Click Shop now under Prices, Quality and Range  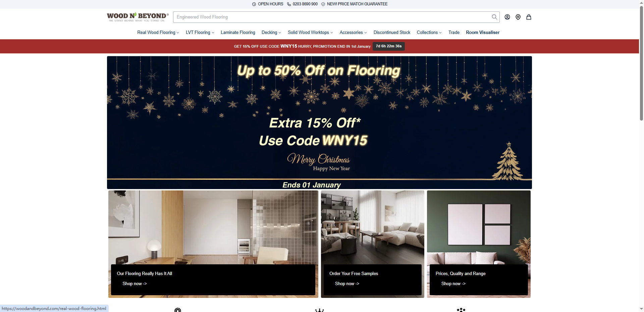pyautogui.click(x=453, y=284)
